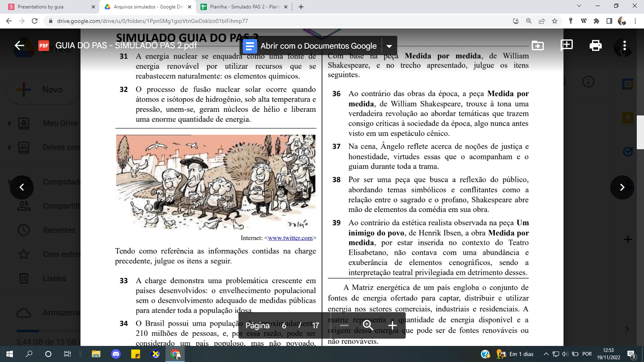Viewport: 644px width, 362px height.
Task: Open Google Tasks side panel icon
Action: pyautogui.click(x=628, y=151)
